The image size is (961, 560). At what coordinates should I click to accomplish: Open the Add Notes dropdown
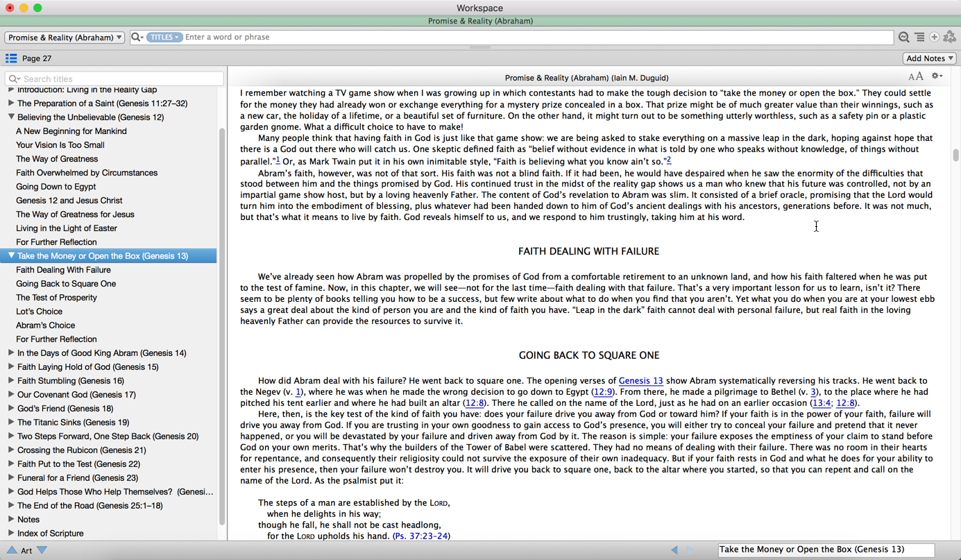[930, 58]
